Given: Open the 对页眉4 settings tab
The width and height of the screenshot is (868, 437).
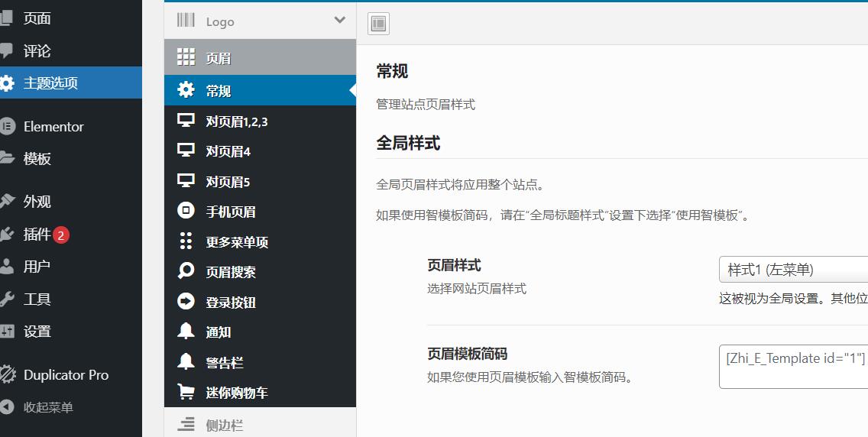Looking at the screenshot, I should click(261, 151).
